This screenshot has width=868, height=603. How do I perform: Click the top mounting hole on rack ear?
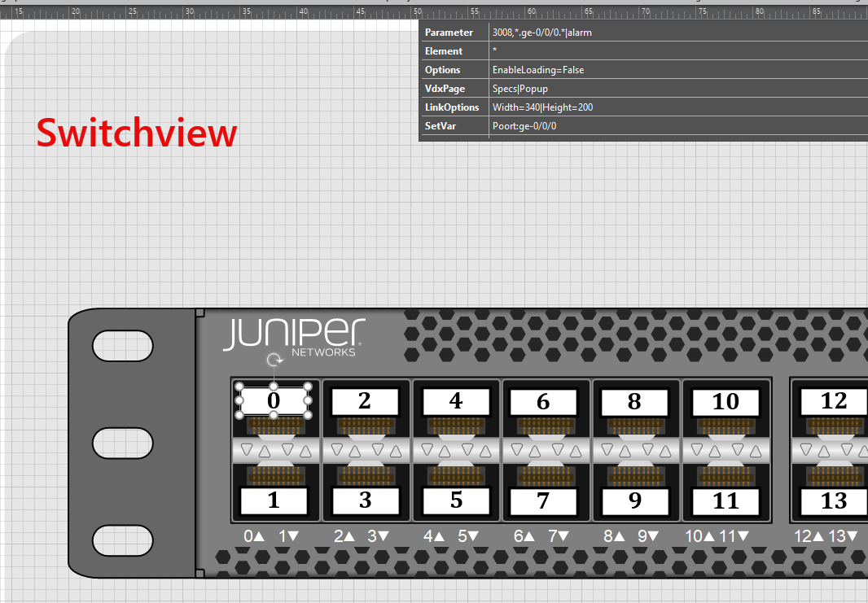point(122,347)
